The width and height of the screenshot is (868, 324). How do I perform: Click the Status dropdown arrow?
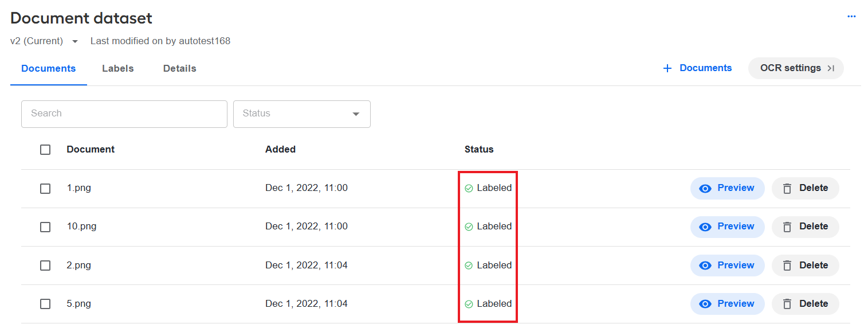point(356,114)
